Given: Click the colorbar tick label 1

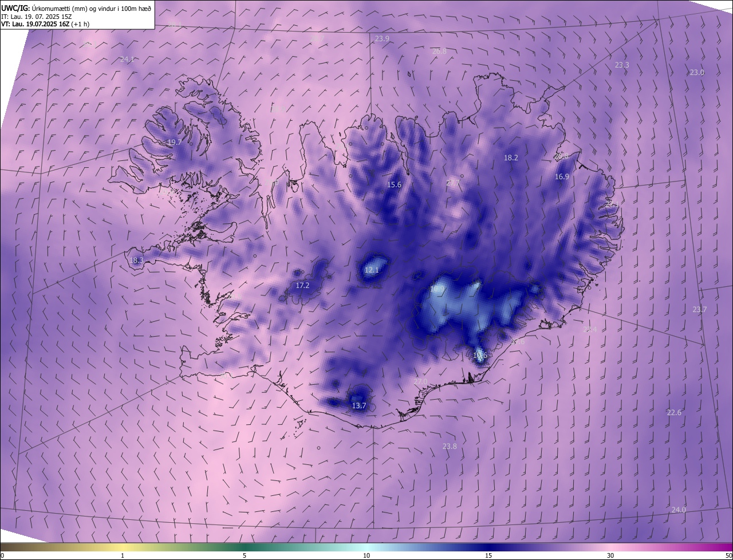Looking at the screenshot, I should click(123, 556).
